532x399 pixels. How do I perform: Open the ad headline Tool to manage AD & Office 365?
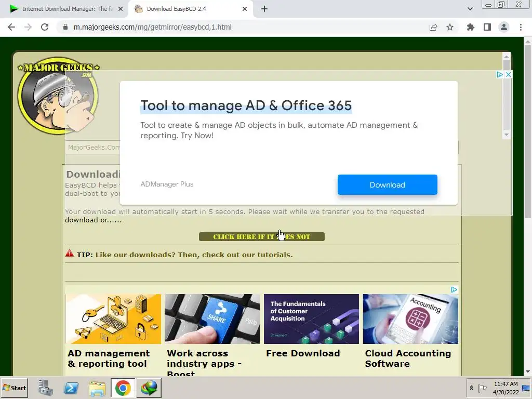tap(246, 105)
